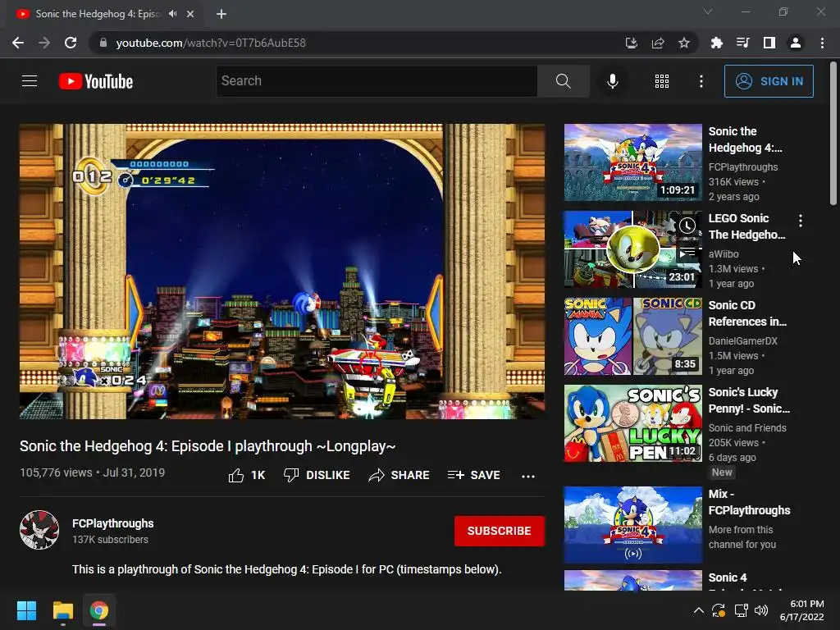This screenshot has width=840, height=630.
Task: Open the YouTube hamburger guide menu
Action: click(x=30, y=81)
